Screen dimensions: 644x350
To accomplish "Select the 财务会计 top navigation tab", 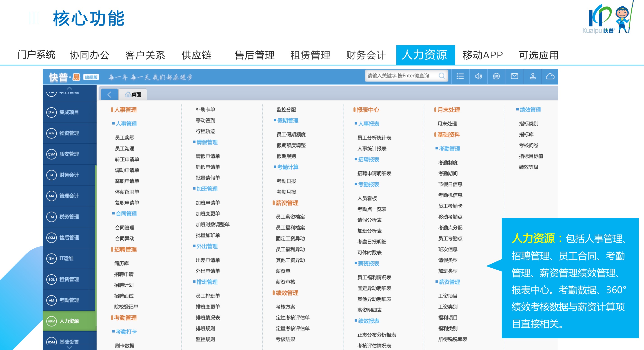I will [x=366, y=55].
